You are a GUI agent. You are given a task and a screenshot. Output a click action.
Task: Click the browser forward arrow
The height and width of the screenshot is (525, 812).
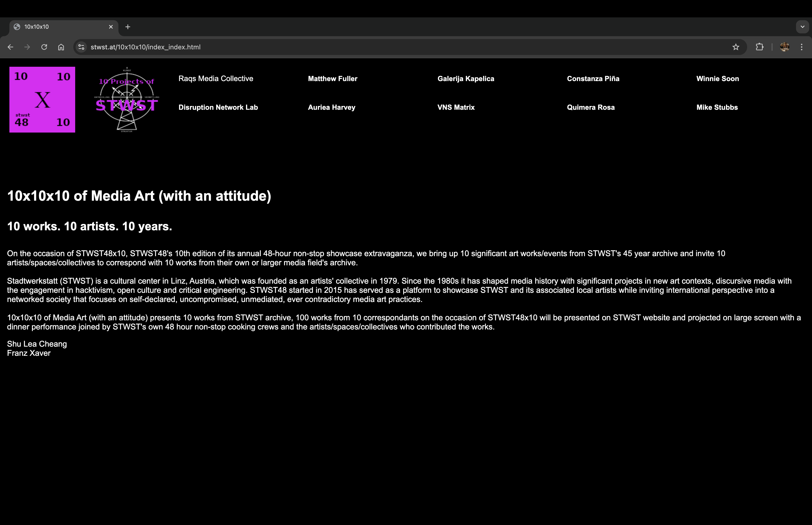(x=27, y=47)
